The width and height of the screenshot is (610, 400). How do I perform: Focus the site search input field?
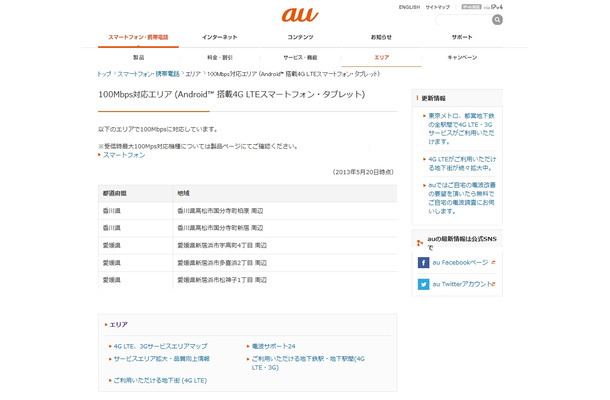point(463,19)
